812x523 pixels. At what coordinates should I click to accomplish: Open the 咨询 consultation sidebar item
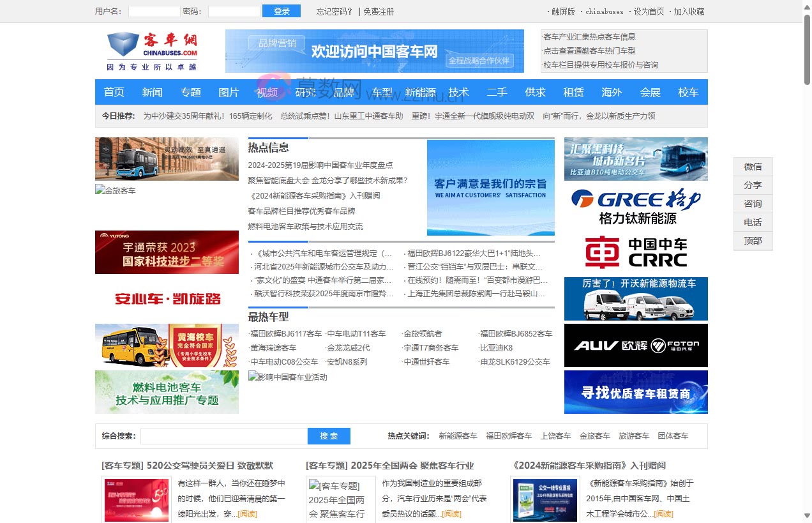(x=753, y=204)
